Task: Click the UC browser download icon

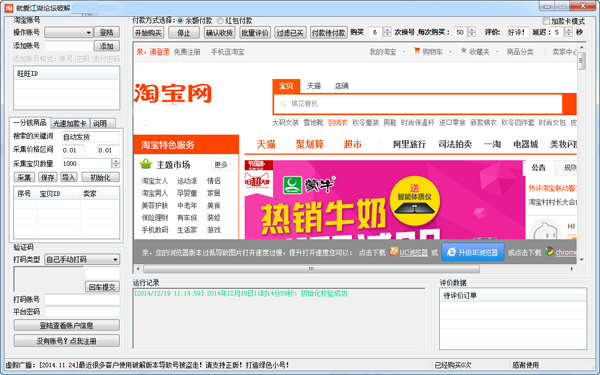Action: point(393,252)
